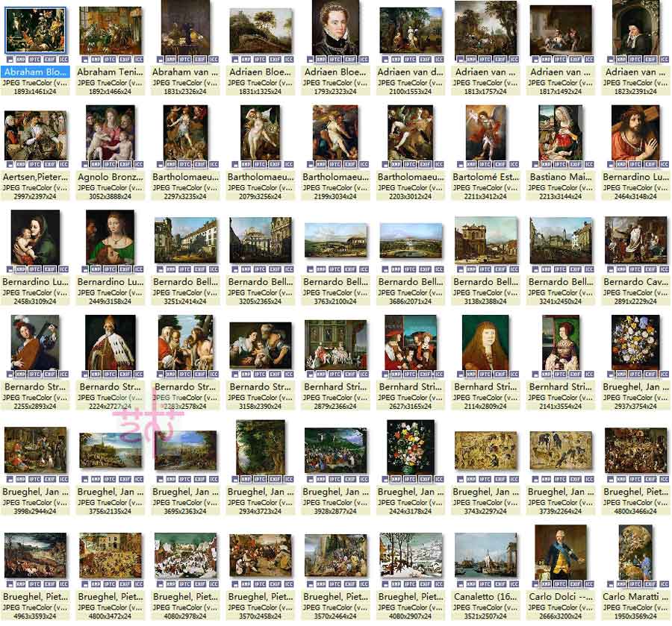
Task: Select the Adriaen van d... painting thumbnail
Action: point(411,31)
